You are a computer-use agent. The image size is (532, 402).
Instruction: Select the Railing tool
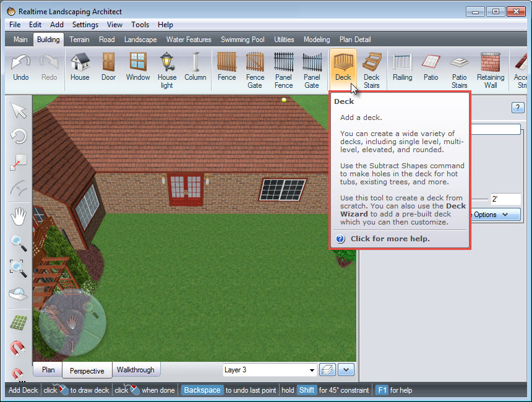pyautogui.click(x=402, y=67)
